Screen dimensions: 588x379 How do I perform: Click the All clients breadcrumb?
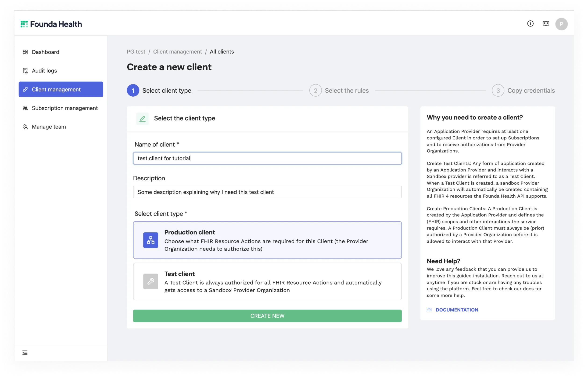(x=222, y=52)
